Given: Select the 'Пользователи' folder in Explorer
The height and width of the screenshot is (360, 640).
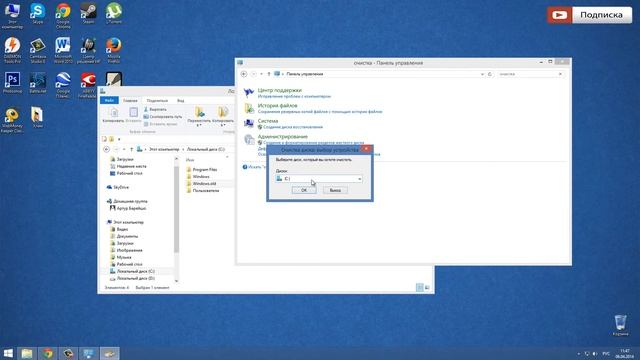Looking at the screenshot, I should (203, 191).
